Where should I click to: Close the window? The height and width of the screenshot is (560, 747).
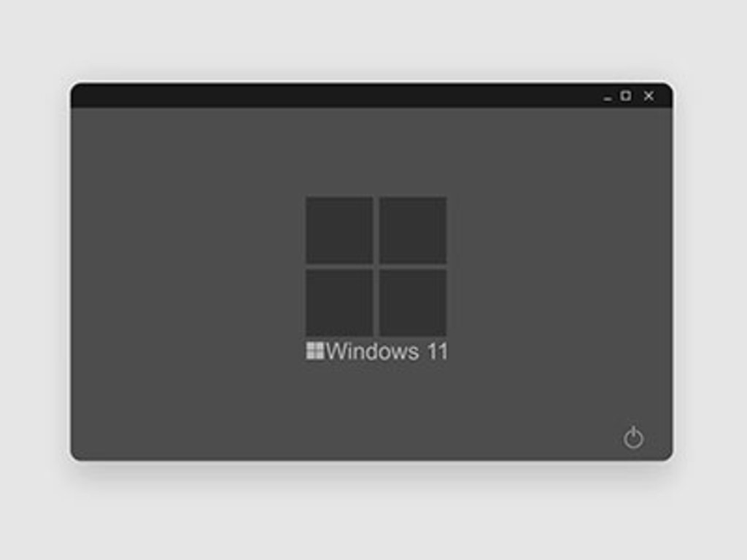coord(649,96)
